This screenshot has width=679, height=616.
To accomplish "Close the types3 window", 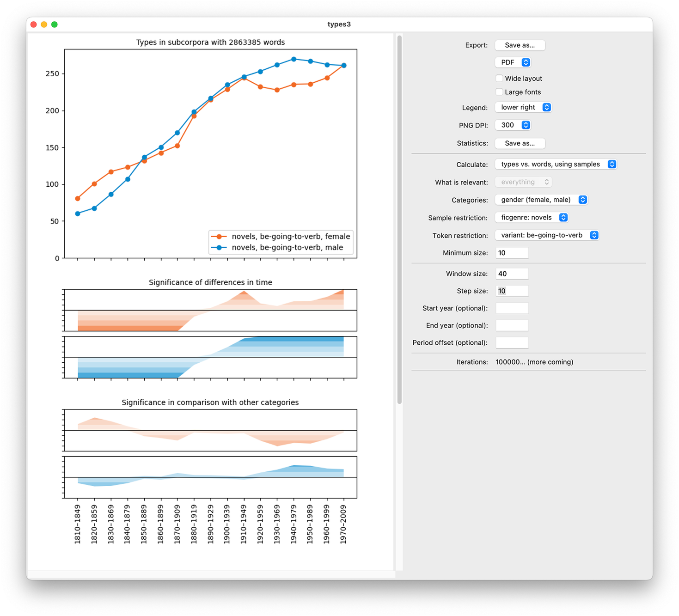I will 34,24.
